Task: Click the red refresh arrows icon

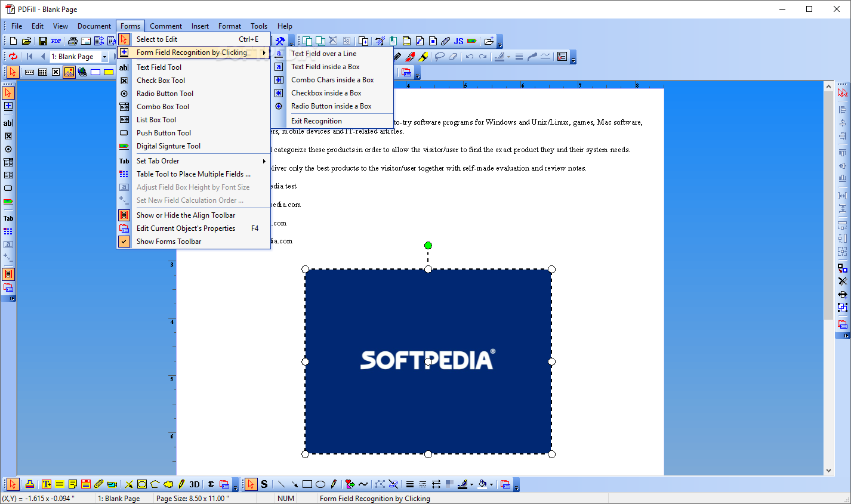Action: coord(13,56)
